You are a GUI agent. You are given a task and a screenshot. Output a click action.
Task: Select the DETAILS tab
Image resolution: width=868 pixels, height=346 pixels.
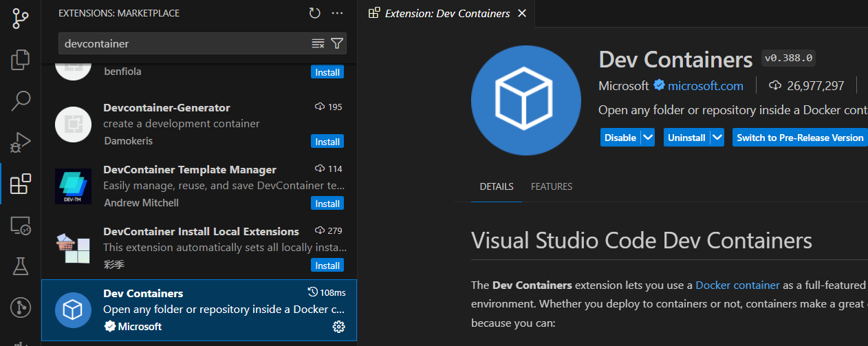tap(497, 186)
